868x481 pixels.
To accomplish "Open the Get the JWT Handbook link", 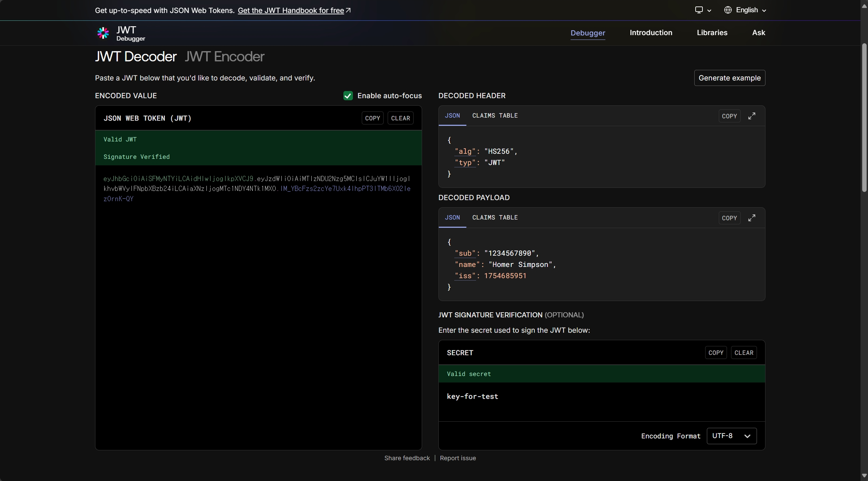I will (291, 11).
